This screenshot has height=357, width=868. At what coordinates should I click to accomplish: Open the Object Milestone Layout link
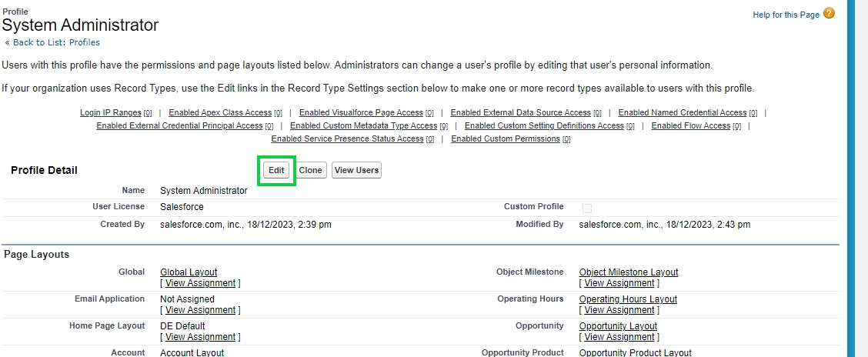pos(628,272)
